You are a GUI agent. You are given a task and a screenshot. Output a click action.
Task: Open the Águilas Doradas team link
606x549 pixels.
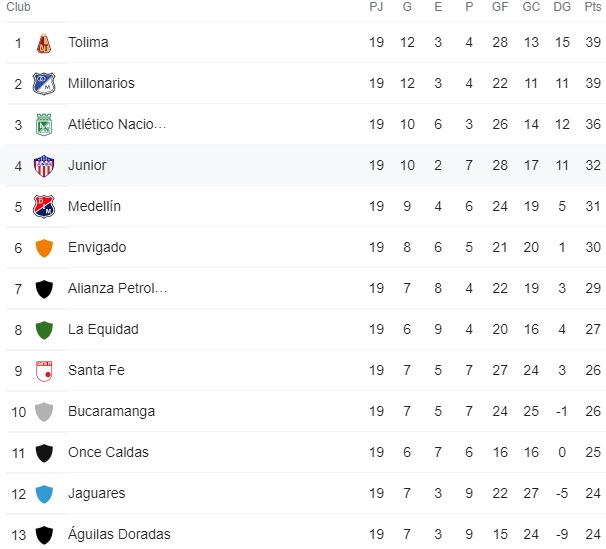click(119, 534)
